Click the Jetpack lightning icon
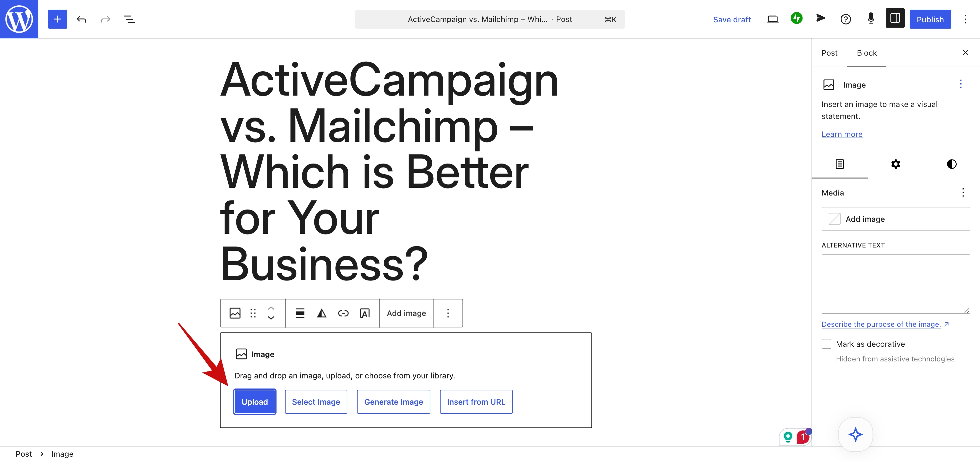This screenshot has width=980, height=461. (796, 18)
